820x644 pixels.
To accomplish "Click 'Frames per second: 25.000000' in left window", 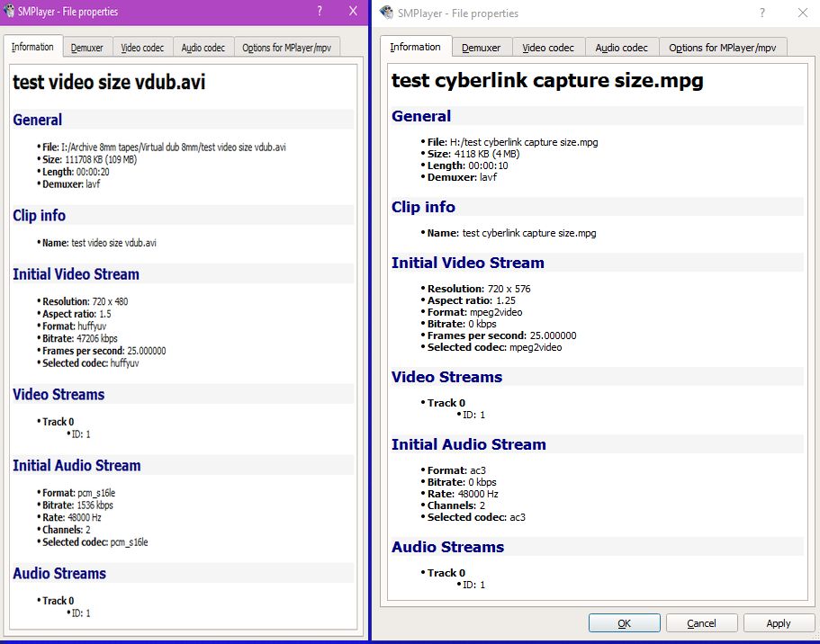I will 104,351.
